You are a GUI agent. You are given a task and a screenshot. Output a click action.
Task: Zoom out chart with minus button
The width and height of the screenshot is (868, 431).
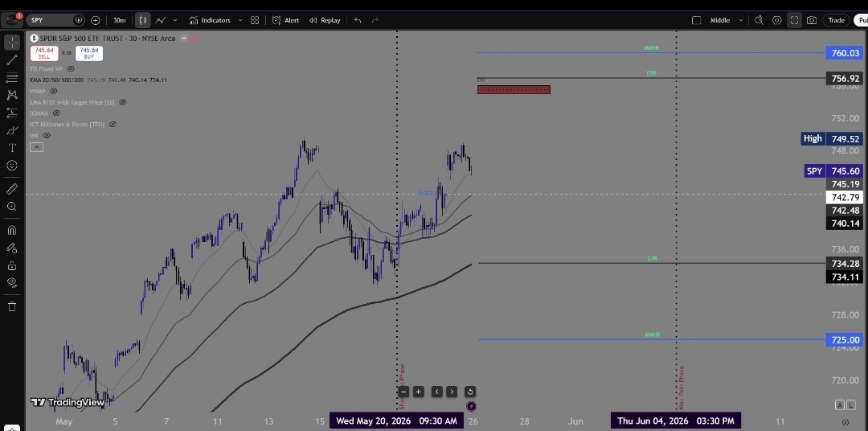[x=403, y=392]
